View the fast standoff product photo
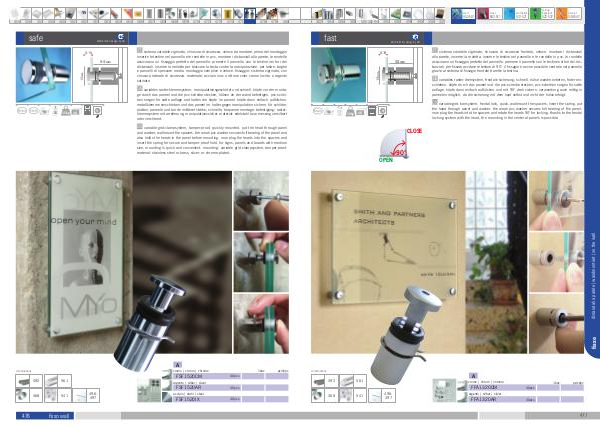Image resolution: width=600 pixels, height=426 pixels. [338, 75]
